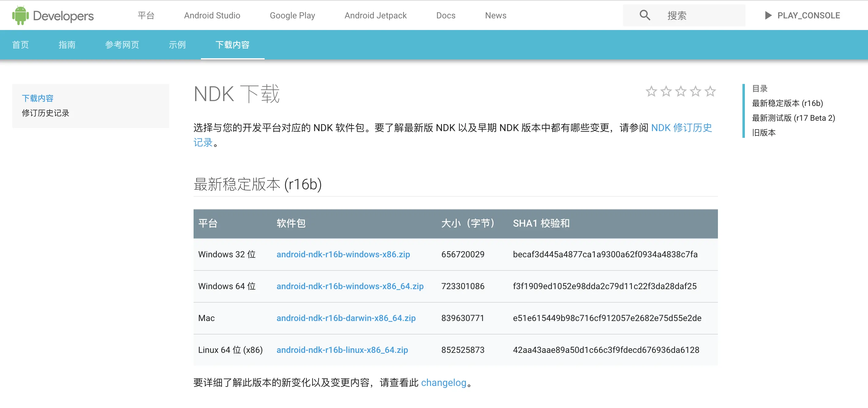Click the PLAY_CONSOLE triangle play icon
The image size is (868, 408).
pyautogui.click(x=768, y=16)
